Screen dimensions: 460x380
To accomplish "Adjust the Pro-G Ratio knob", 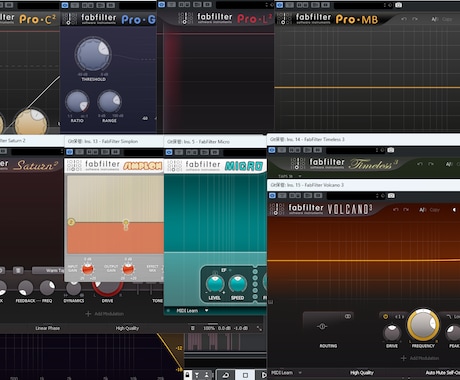I will coord(77,102).
